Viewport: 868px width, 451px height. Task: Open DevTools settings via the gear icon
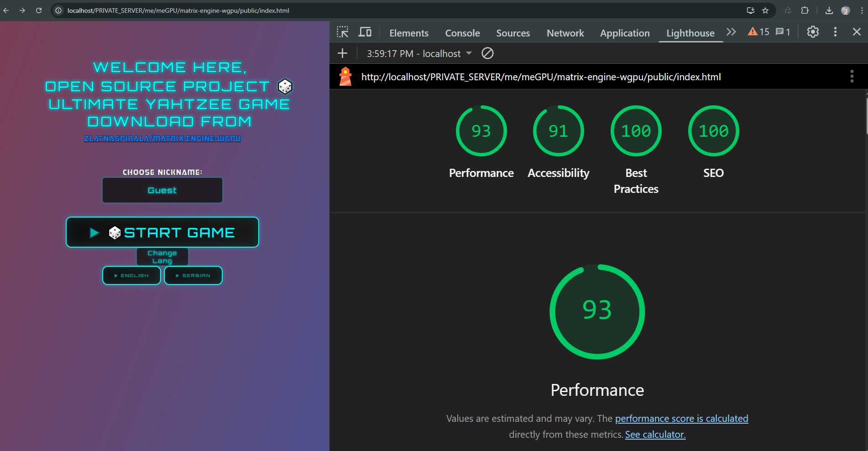coord(812,32)
